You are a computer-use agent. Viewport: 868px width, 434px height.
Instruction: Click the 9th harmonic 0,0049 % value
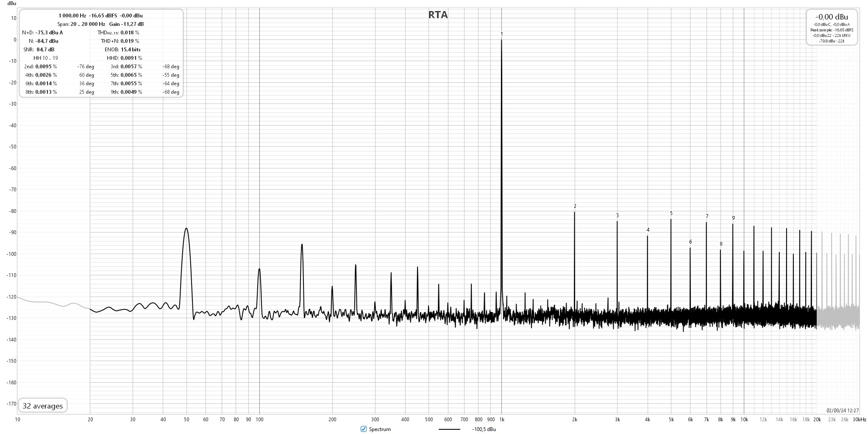(131, 92)
